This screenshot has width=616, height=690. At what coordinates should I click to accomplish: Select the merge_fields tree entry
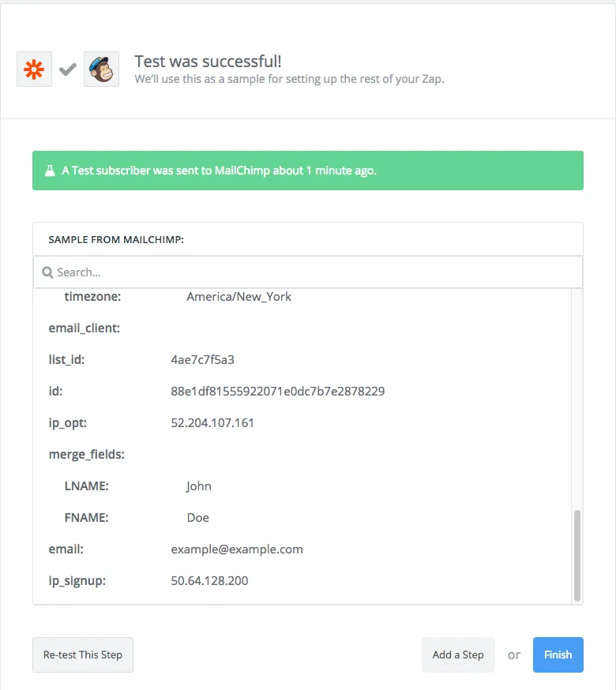(x=87, y=455)
